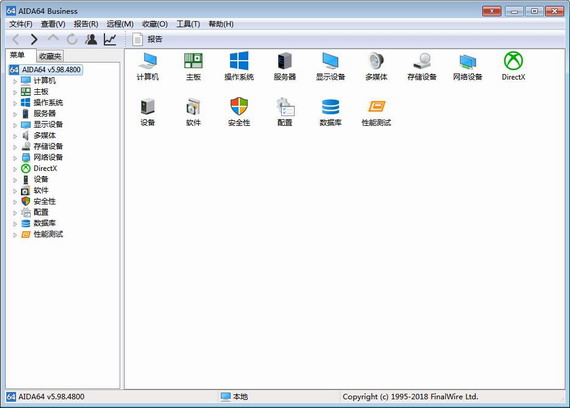Expand the 存储设备 tree node
The height and width of the screenshot is (408, 570).
point(15,147)
